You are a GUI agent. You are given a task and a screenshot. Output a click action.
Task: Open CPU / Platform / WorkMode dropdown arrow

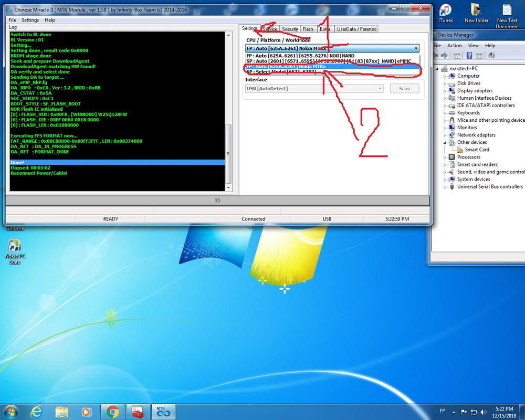(416, 48)
